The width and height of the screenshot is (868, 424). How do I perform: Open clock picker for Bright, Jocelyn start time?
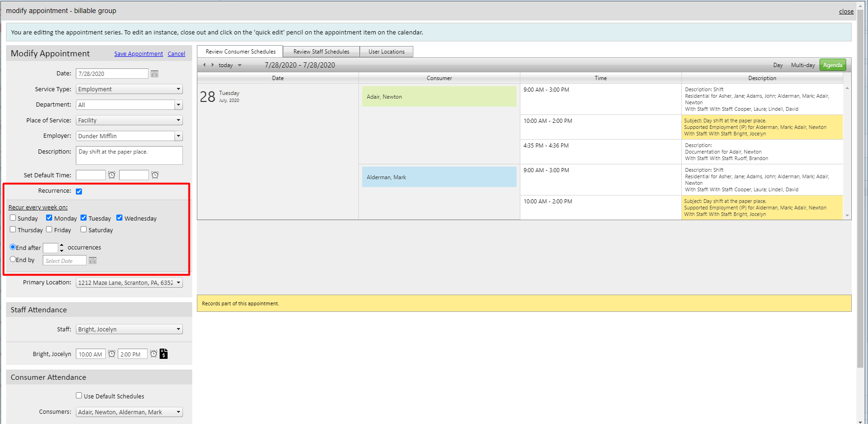112,354
